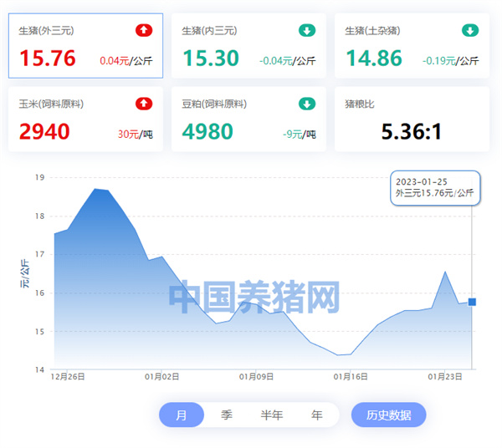Viewport: 502px width, 448px height.
Task: Click the 2023-01-25 chart tooltip
Action: click(435, 187)
